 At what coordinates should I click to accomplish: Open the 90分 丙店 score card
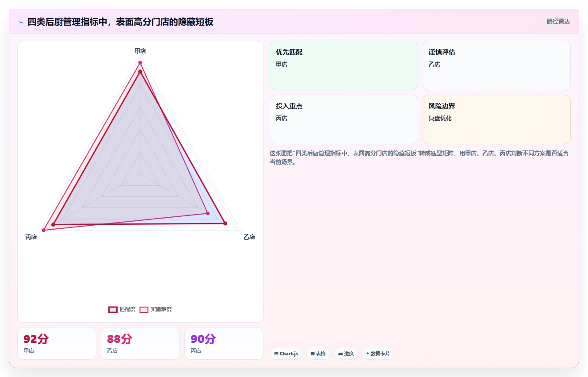click(x=224, y=343)
